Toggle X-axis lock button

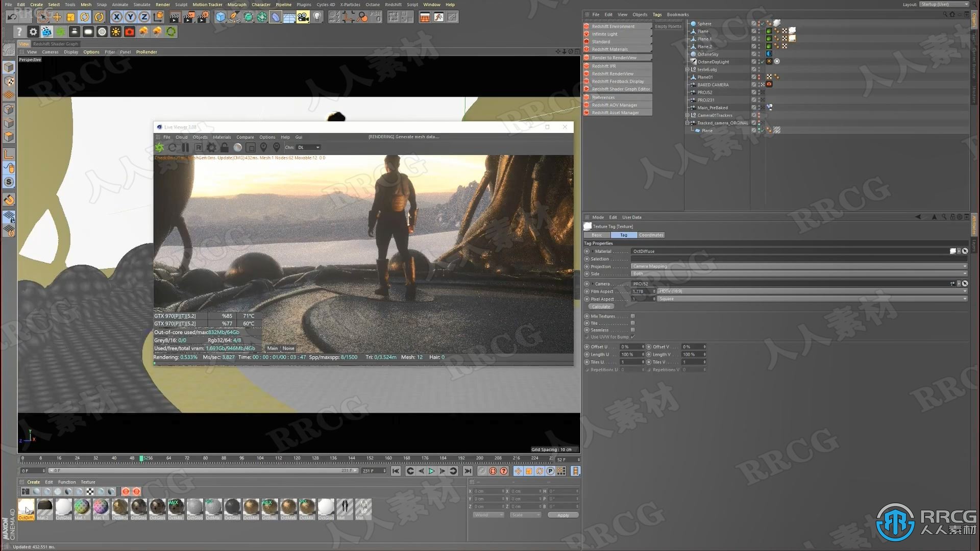point(116,17)
